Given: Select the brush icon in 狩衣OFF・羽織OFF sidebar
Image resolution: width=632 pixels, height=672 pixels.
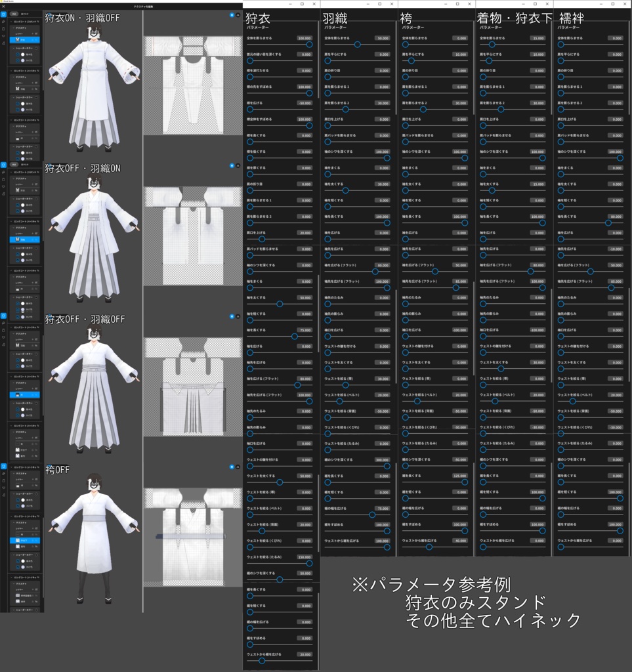Looking at the screenshot, I should [3, 323].
